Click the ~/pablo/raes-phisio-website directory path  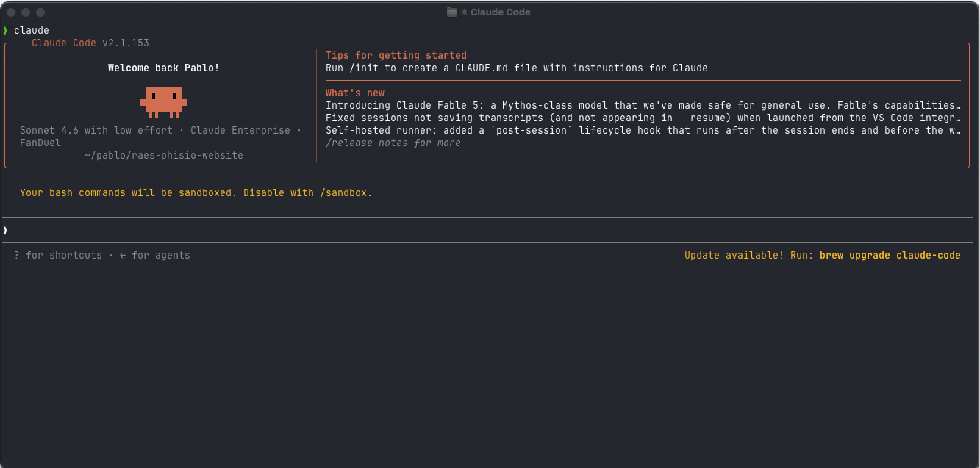click(x=163, y=155)
